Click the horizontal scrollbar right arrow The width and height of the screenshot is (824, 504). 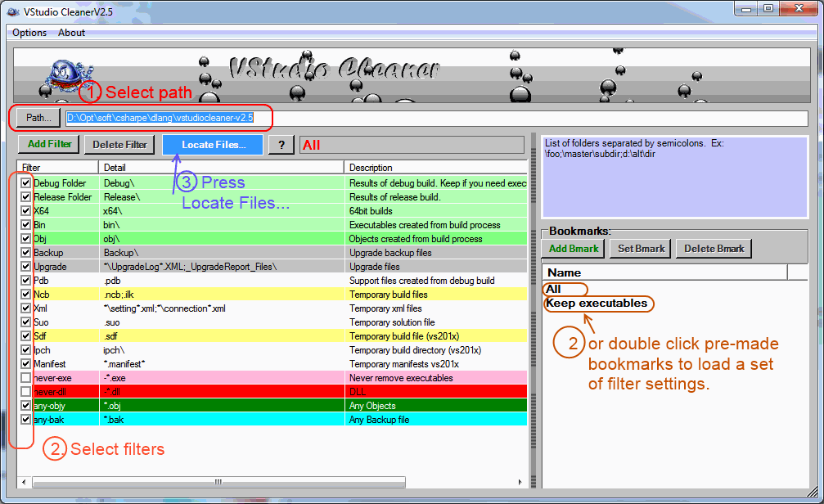[x=520, y=482]
